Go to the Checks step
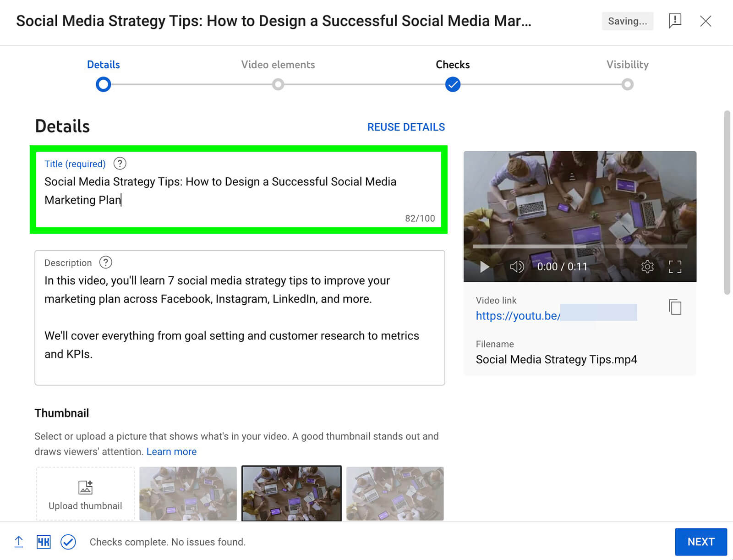The image size is (733, 560). [x=453, y=65]
